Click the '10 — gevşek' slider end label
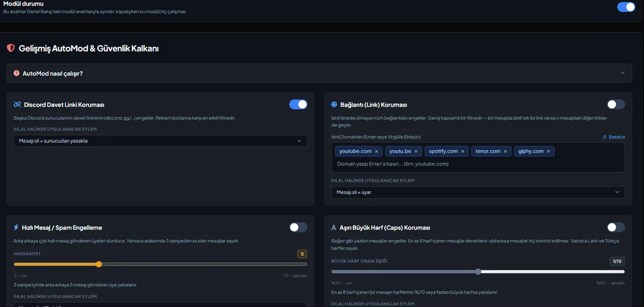Image resolution: width=644 pixels, height=307 pixels. (295, 275)
